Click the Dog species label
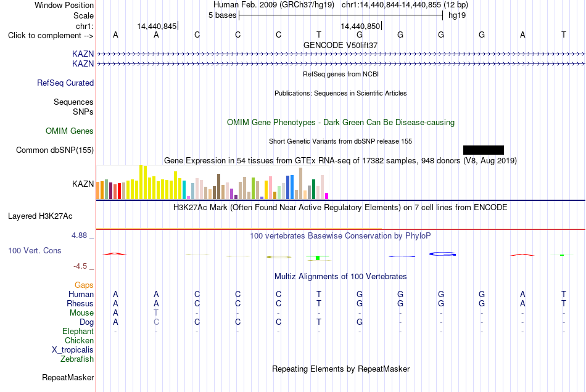 tap(86, 322)
